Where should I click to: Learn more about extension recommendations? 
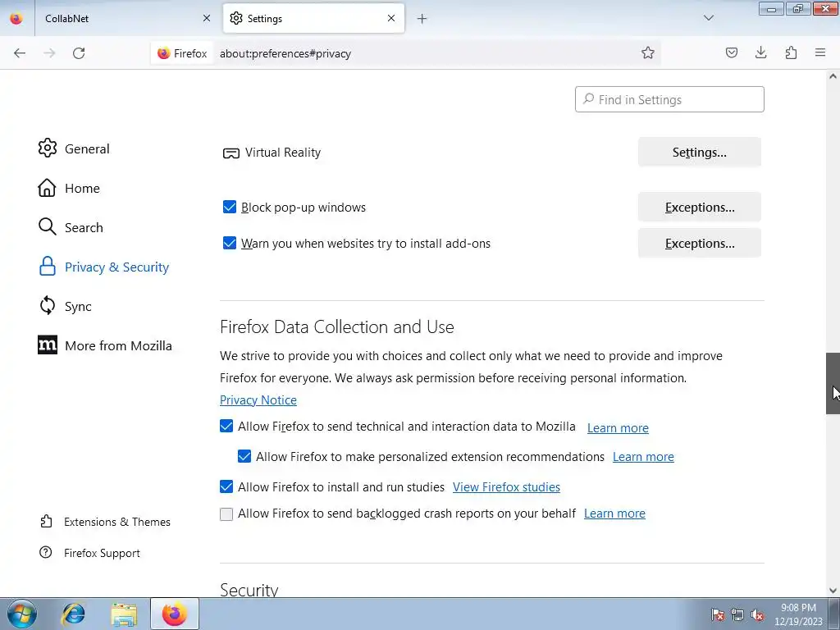[643, 457]
